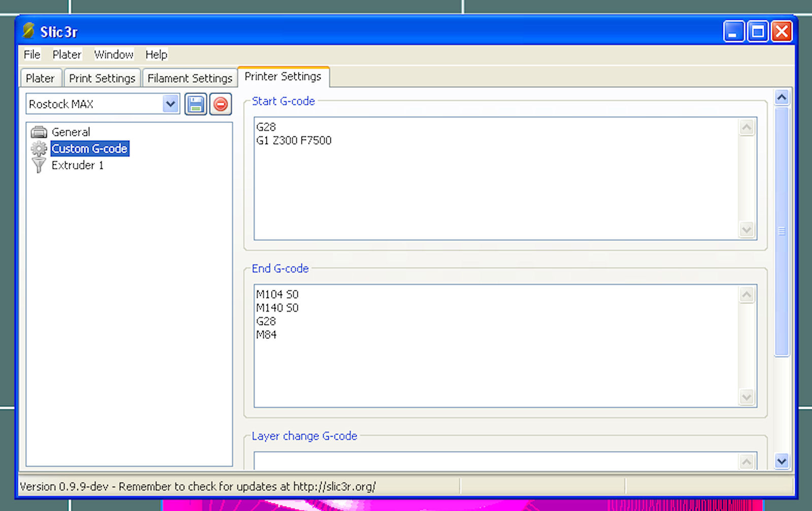Select General in the settings tree
This screenshot has height=511, width=812.
(71, 132)
